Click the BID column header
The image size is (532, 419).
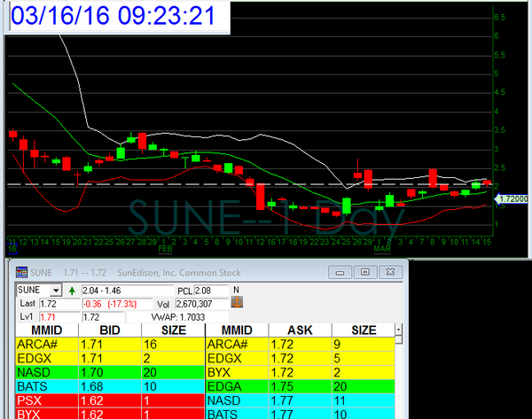110,330
